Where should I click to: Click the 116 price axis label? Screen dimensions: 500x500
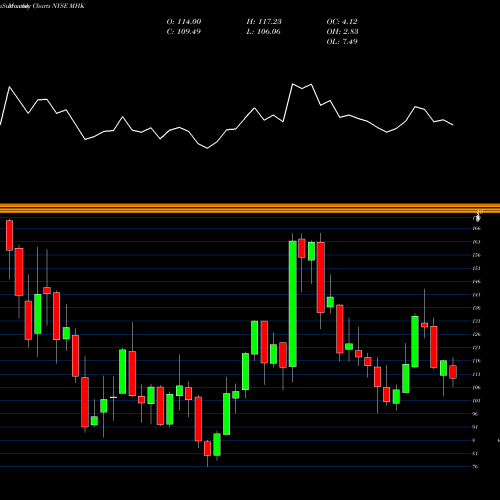477,361
